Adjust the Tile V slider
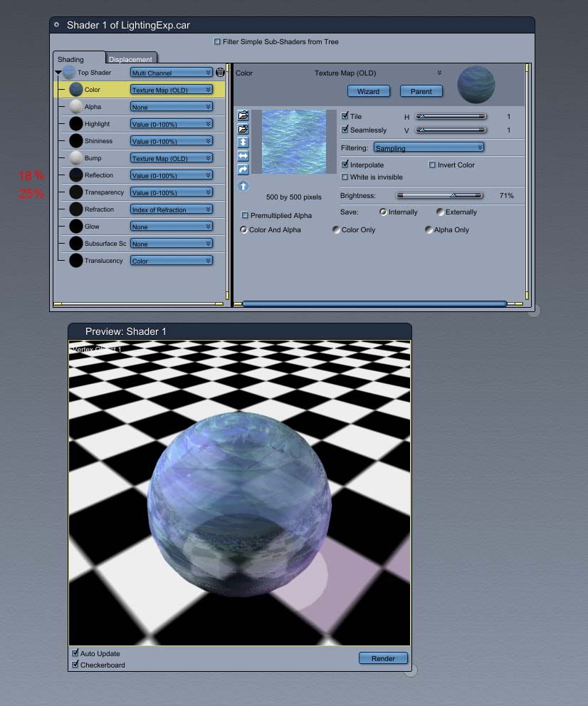 pyautogui.click(x=451, y=130)
